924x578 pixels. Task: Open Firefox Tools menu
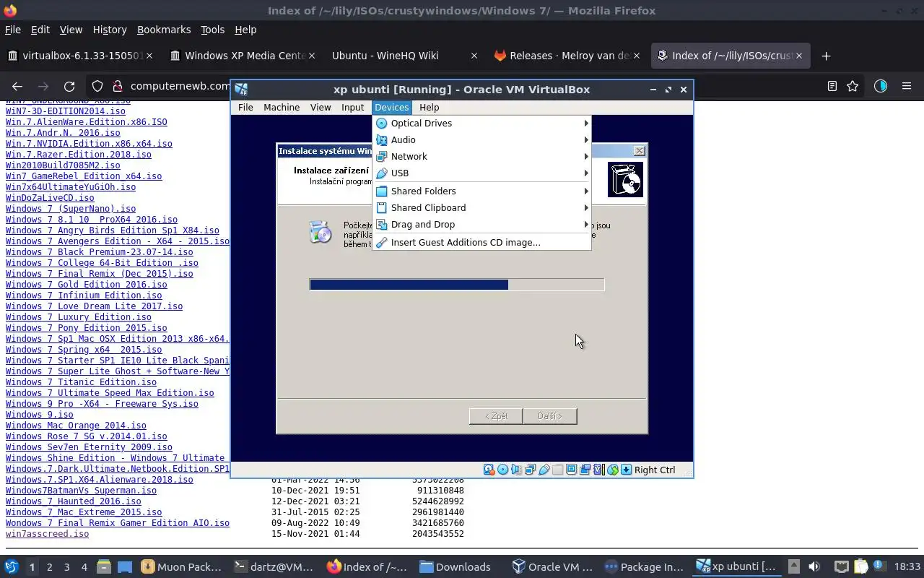point(212,30)
